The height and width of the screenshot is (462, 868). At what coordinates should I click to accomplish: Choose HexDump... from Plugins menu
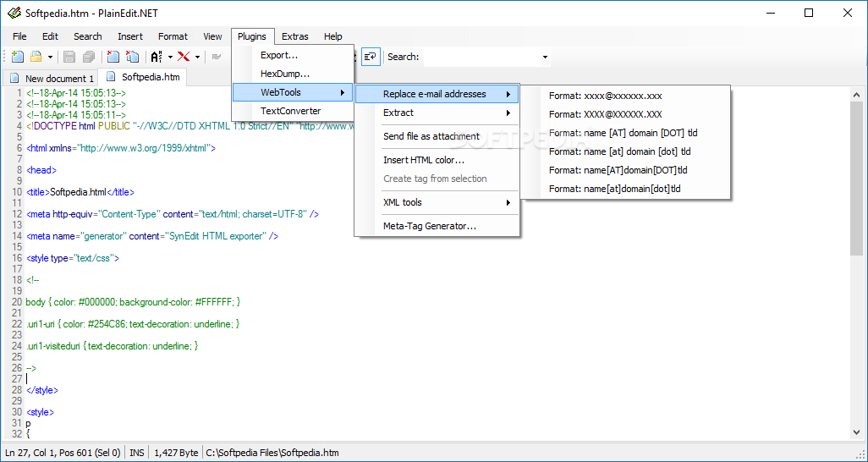[293, 74]
